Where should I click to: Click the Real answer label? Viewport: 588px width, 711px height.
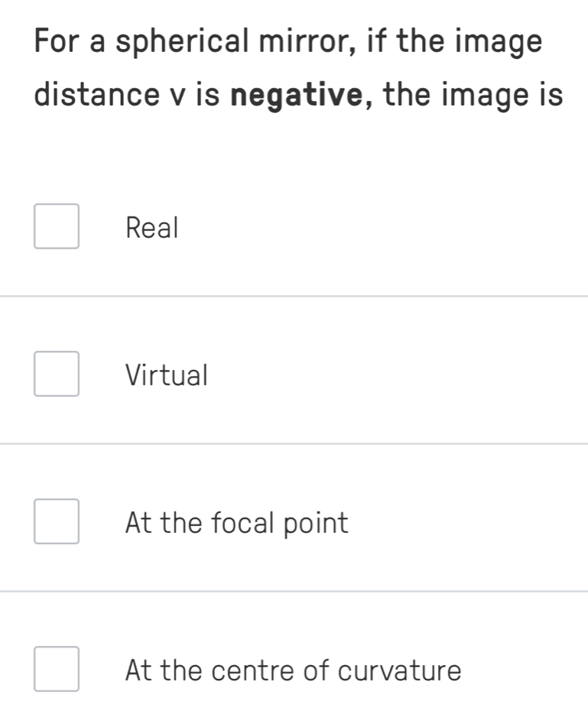(x=151, y=227)
